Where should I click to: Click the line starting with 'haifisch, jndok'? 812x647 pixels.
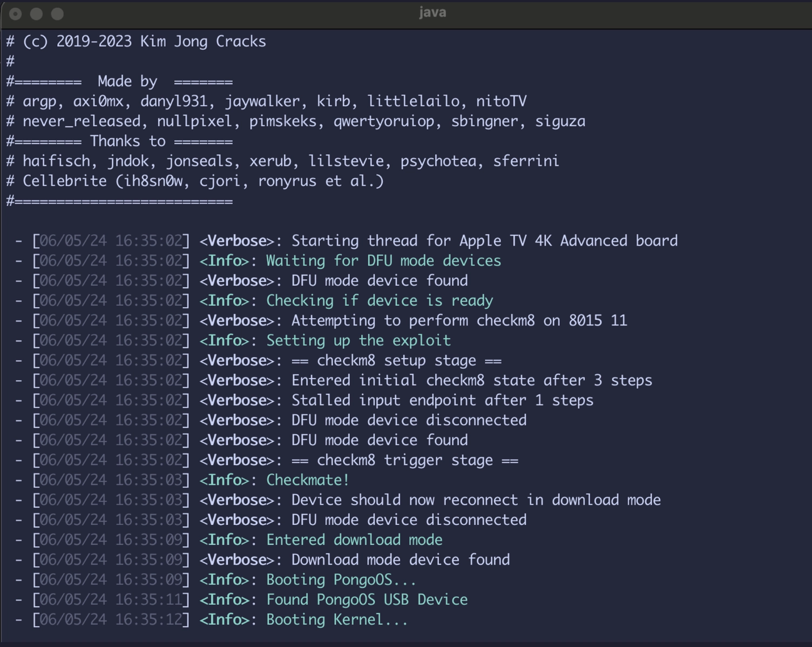click(283, 161)
